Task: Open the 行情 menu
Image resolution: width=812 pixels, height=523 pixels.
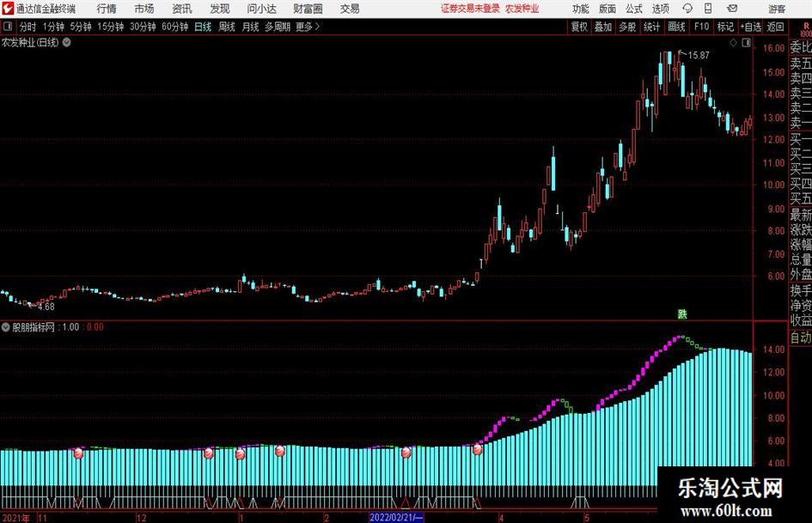Action: tap(107, 9)
